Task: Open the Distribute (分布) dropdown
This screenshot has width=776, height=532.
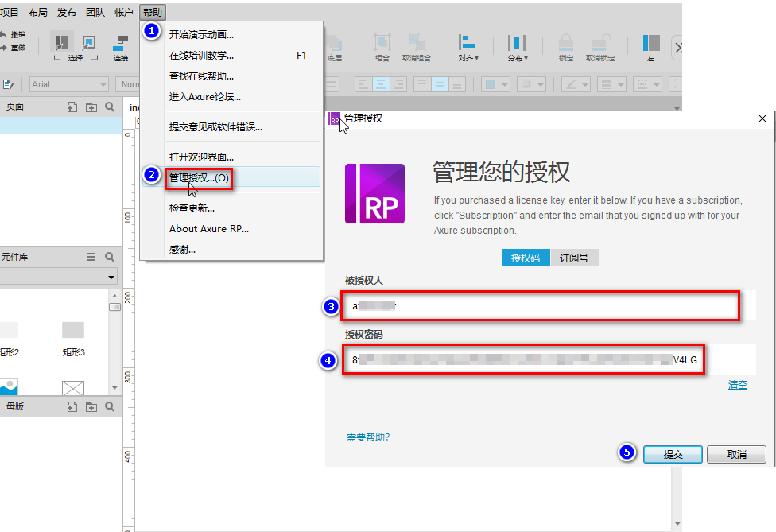Action: pos(518,47)
